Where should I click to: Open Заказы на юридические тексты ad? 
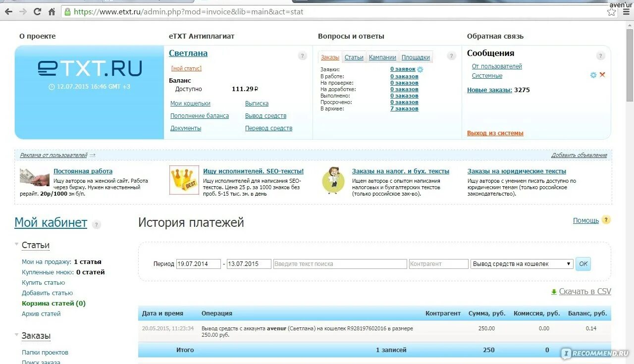coord(517,171)
